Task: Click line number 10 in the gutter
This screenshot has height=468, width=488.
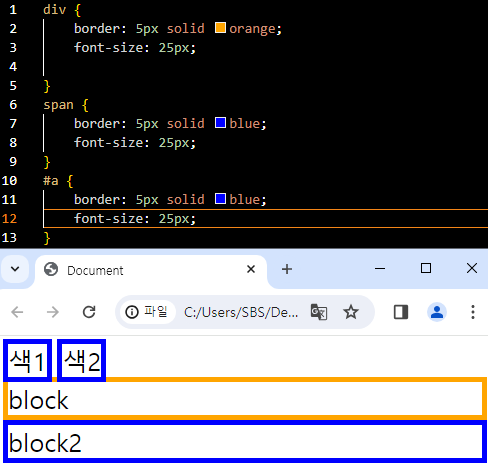Action: point(9,181)
